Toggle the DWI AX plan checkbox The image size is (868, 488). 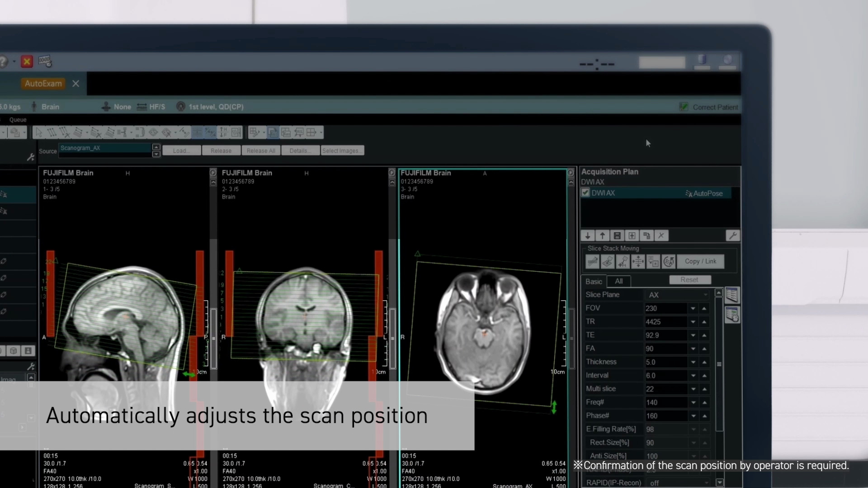pyautogui.click(x=585, y=192)
